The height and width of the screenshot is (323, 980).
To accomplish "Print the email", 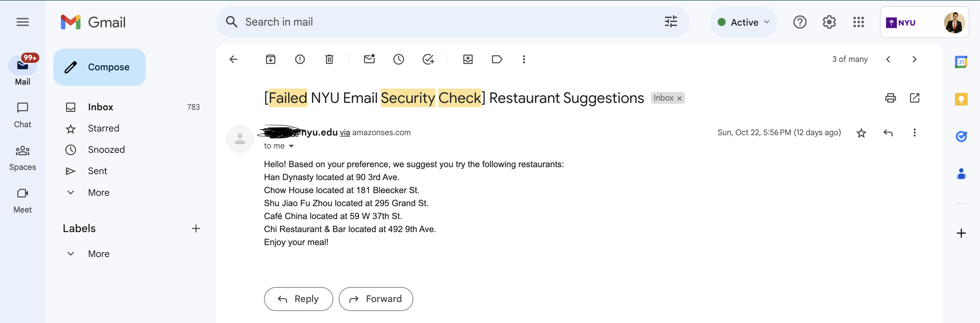I will click(890, 98).
